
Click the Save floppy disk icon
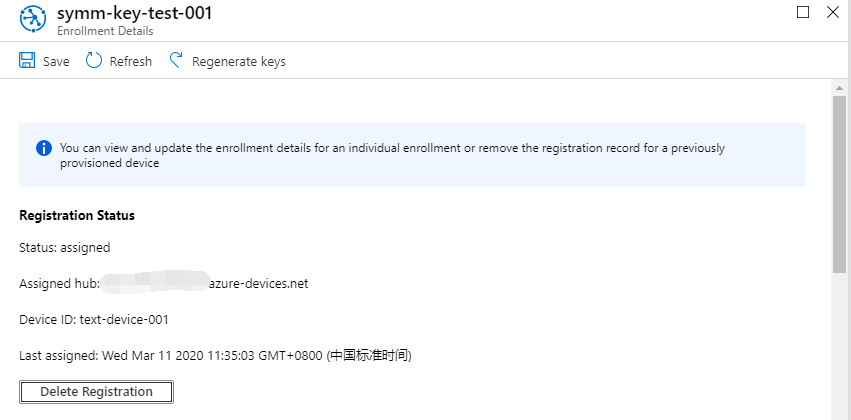coord(27,60)
